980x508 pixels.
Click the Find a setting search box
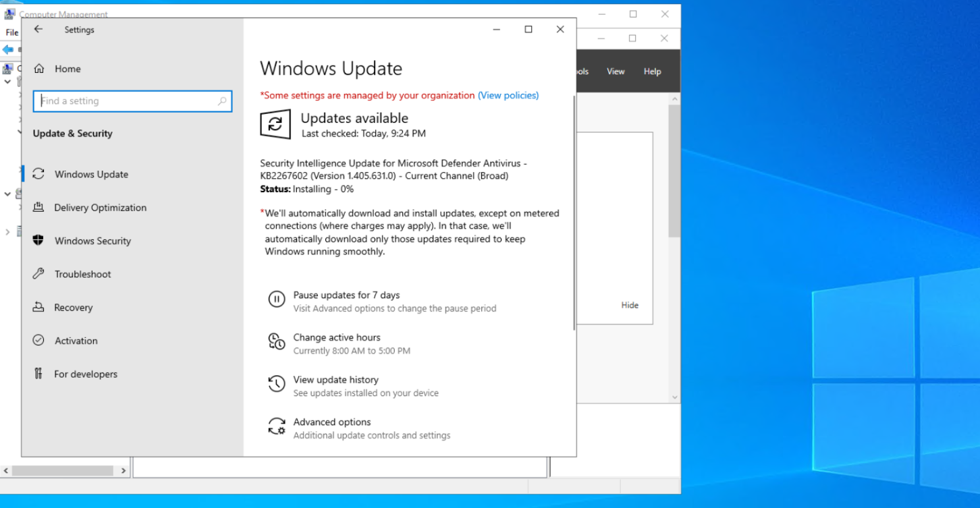pos(132,101)
